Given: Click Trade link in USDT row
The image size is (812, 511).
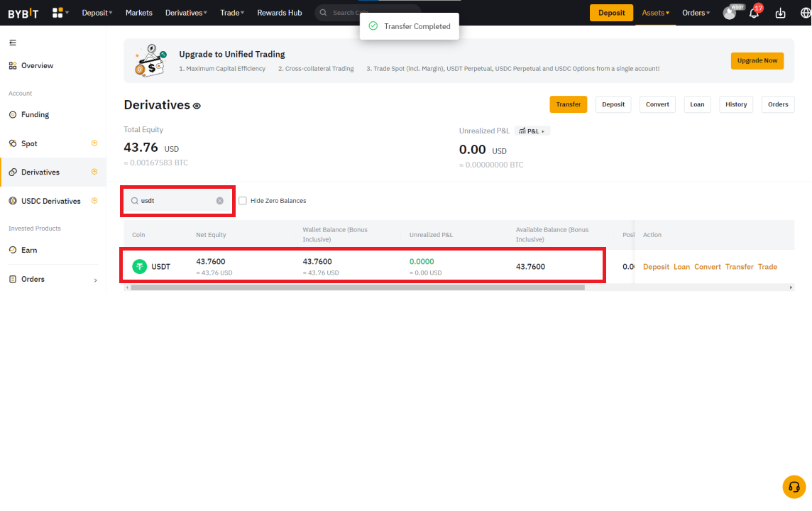Looking at the screenshot, I should (767, 267).
